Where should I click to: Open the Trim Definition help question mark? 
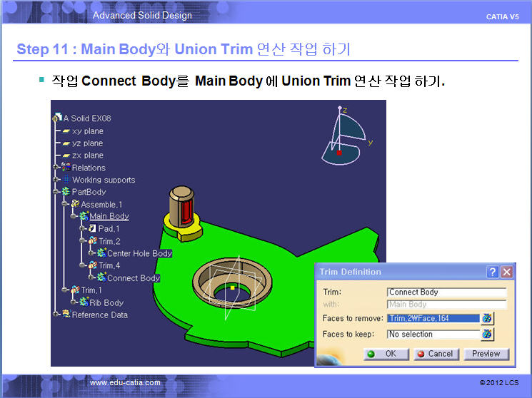click(492, 272)
